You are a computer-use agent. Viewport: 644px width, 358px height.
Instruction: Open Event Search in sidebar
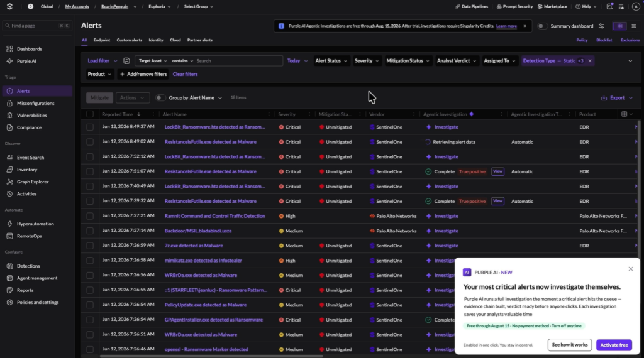[x=30, y=158]
